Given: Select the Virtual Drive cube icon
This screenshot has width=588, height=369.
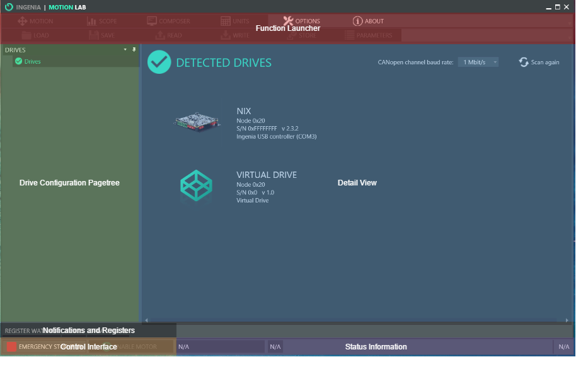Looking at the screenshot, I should (197, 185).
